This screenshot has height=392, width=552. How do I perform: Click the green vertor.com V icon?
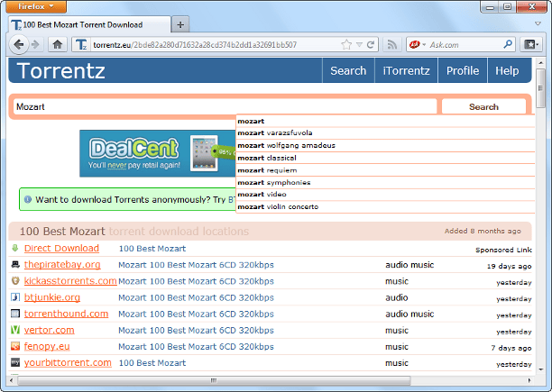pos(15,330)
